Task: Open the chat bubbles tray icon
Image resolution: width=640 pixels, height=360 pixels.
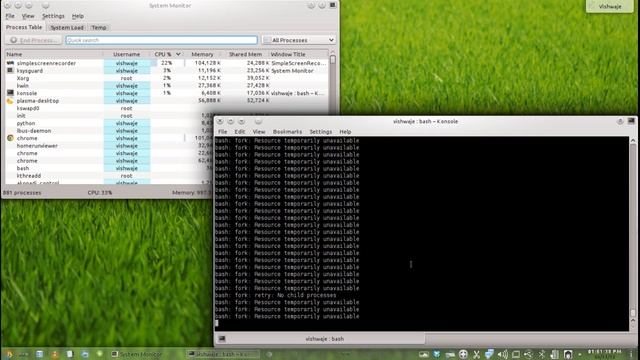Action: (x=489, y=354)
